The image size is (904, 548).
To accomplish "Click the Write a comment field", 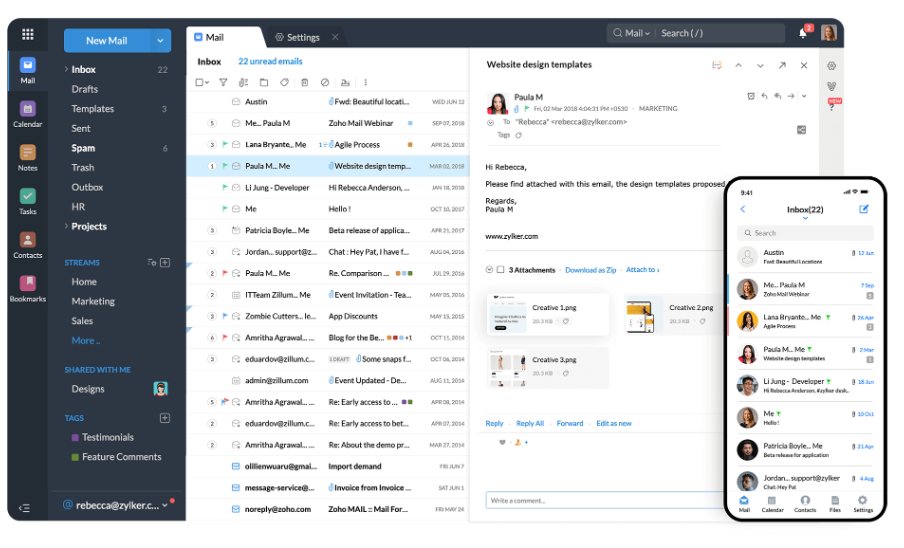I will click(600, 500).
